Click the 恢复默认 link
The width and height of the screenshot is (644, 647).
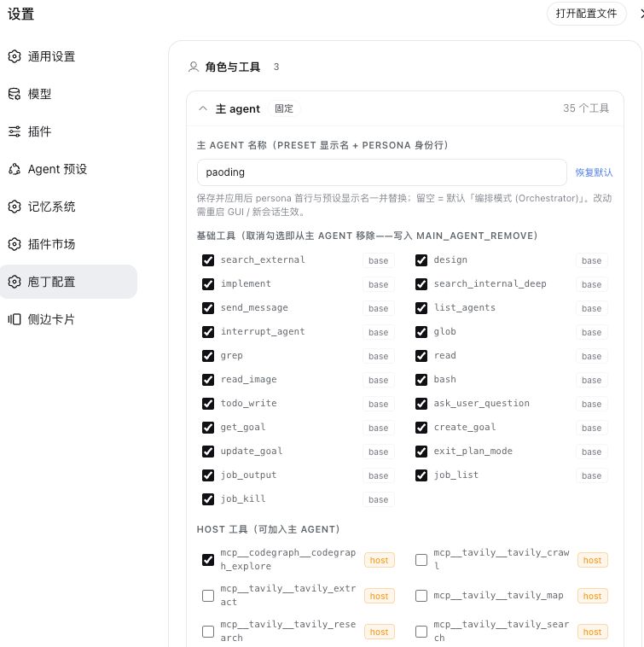[x=594, y=172]
